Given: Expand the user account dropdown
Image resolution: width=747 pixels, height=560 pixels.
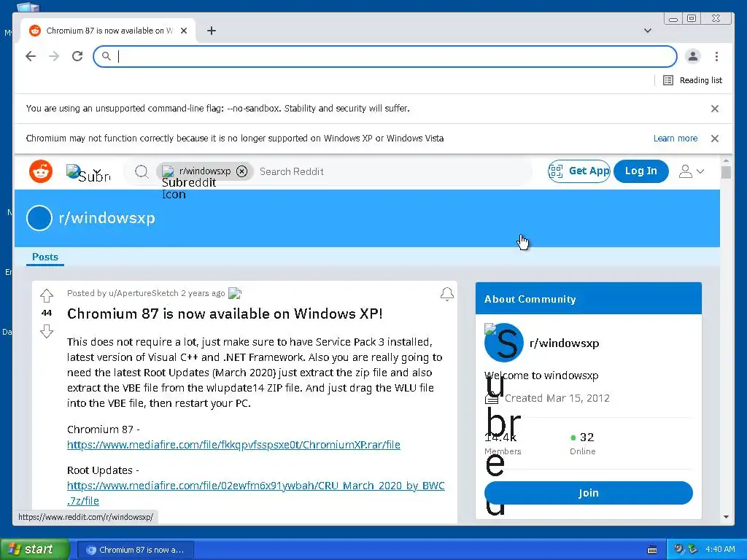Looking at the screenshot, I should (692, 171).
